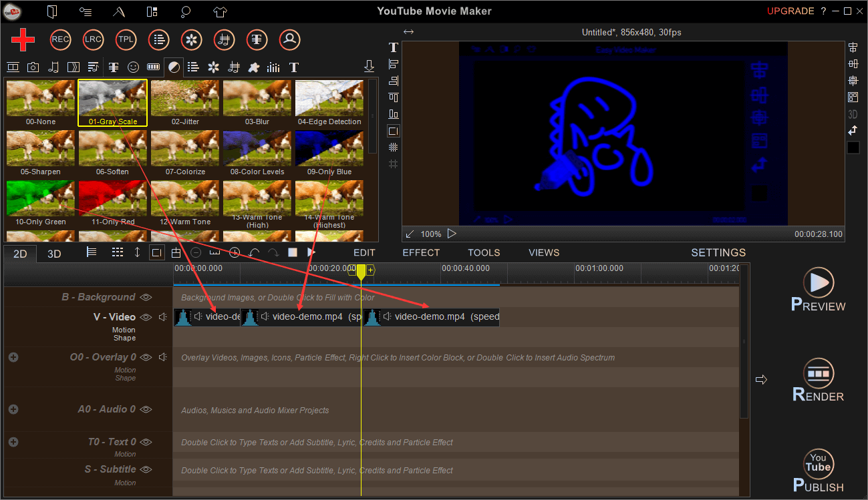868x500 pixels.
Task: Click the gradient color square in timeline toolbar
Action: pyautogui.click(x=292, y=252)
